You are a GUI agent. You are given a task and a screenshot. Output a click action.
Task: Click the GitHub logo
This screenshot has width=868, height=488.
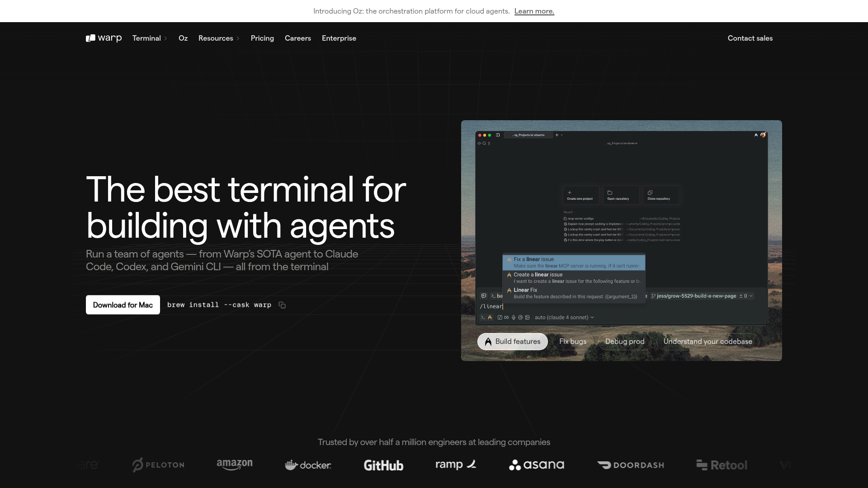click(383, 465)
